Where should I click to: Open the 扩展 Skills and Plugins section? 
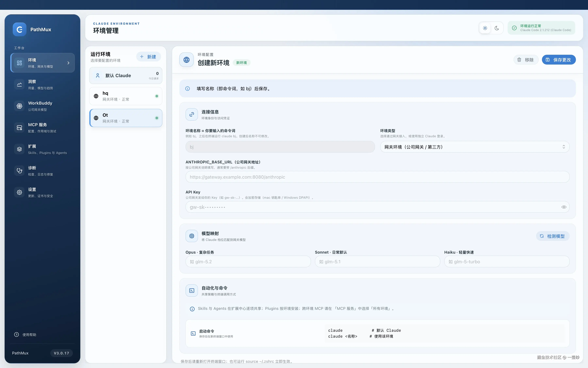tap(43, 149)
